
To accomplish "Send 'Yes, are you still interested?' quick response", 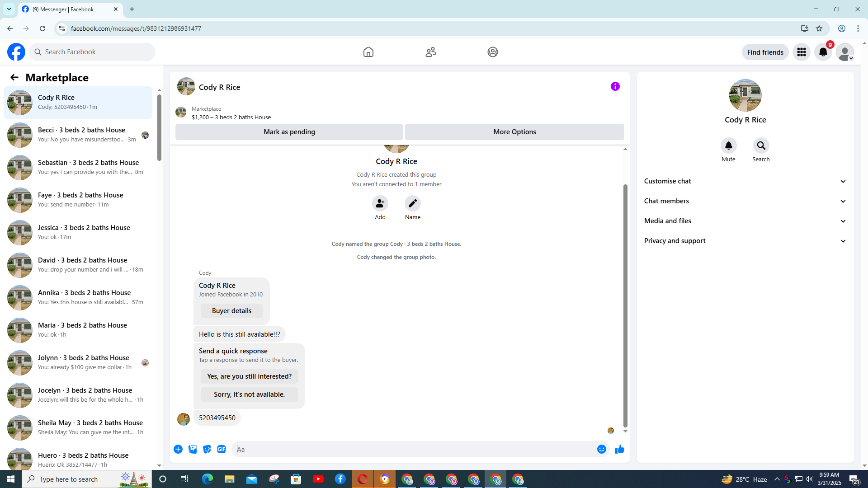I will pos(249,376).
